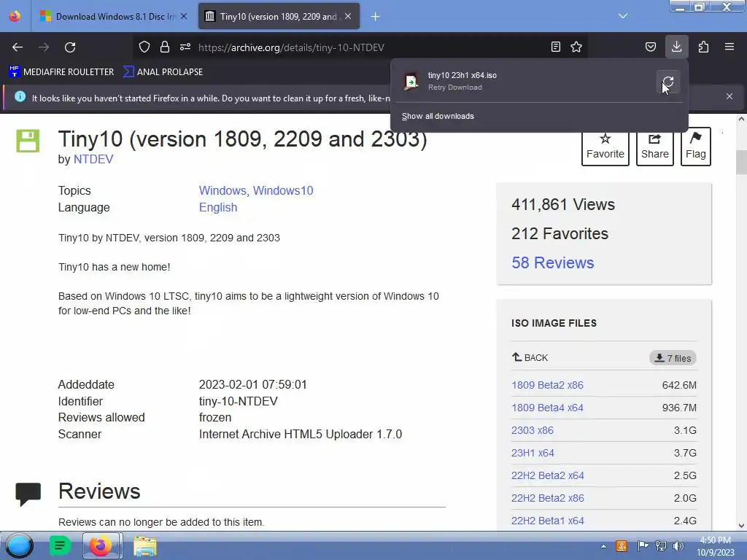Open the green notes taskbar app

pyautogui.click(x=60, y=545)
